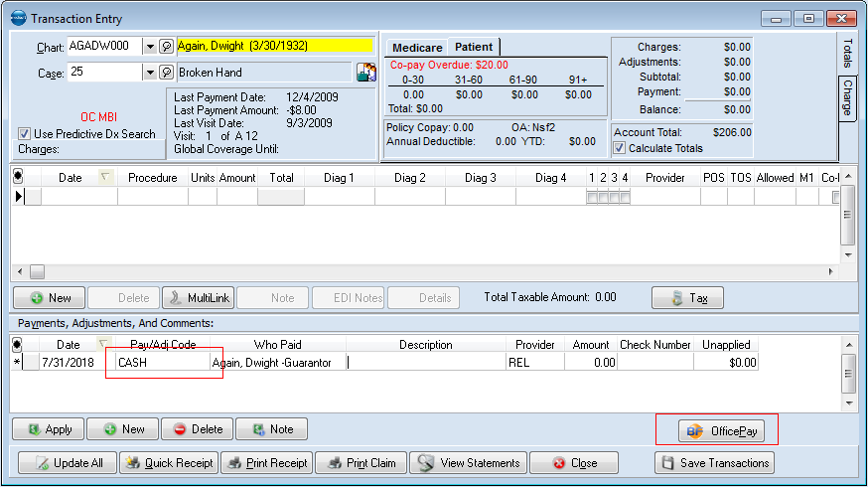
Task: Click the Chart number input field
Action: (x=104, y=46)
